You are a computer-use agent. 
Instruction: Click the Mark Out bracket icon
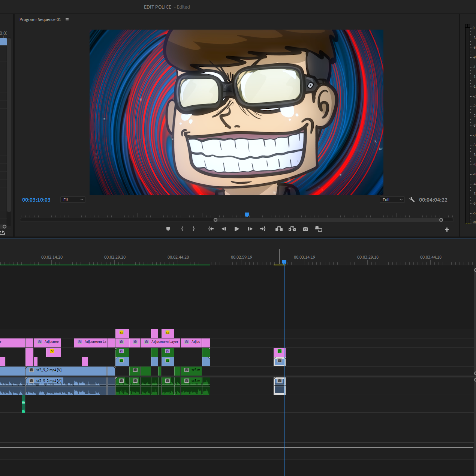tap(194, 229)
